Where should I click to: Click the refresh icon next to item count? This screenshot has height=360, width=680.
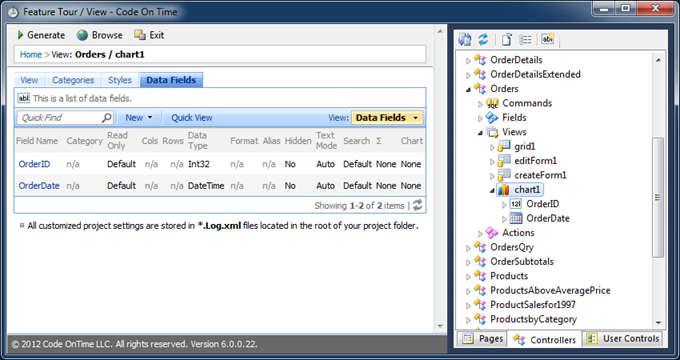(x=418, y=205)
